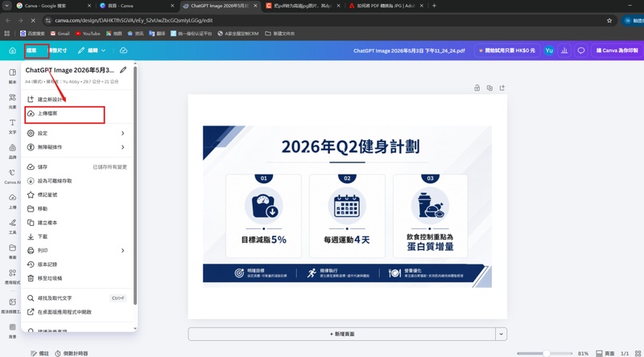
Task: Switch to Canva - Google 搜索 tab
Action: point(52,6)
